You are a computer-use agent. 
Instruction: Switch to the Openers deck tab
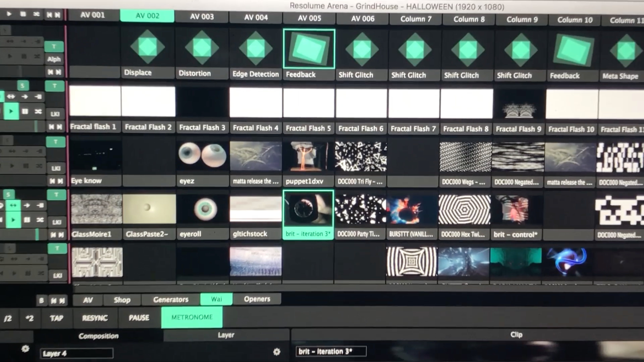[257, 299]
